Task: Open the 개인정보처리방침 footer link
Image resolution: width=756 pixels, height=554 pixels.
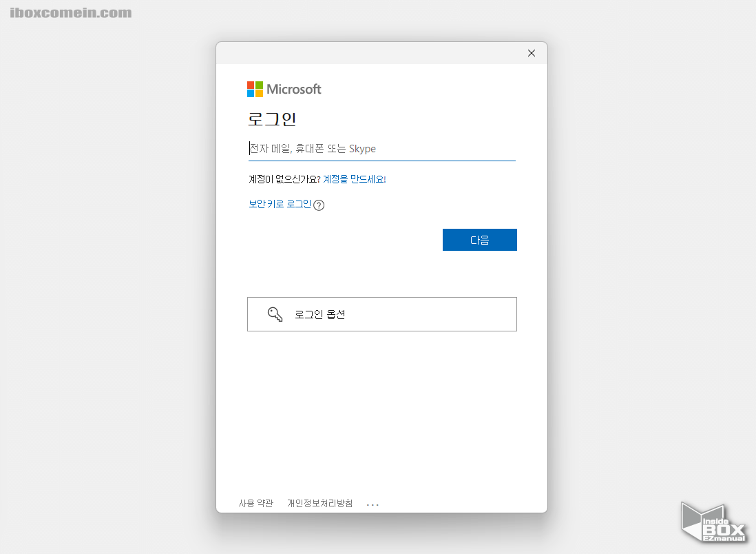Action: point(319,504)
